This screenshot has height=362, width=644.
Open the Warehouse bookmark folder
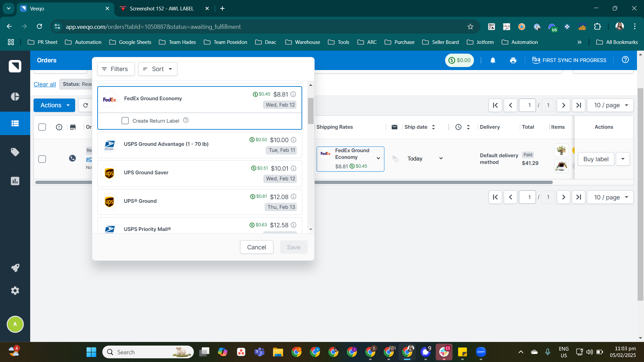coord(303,42)
